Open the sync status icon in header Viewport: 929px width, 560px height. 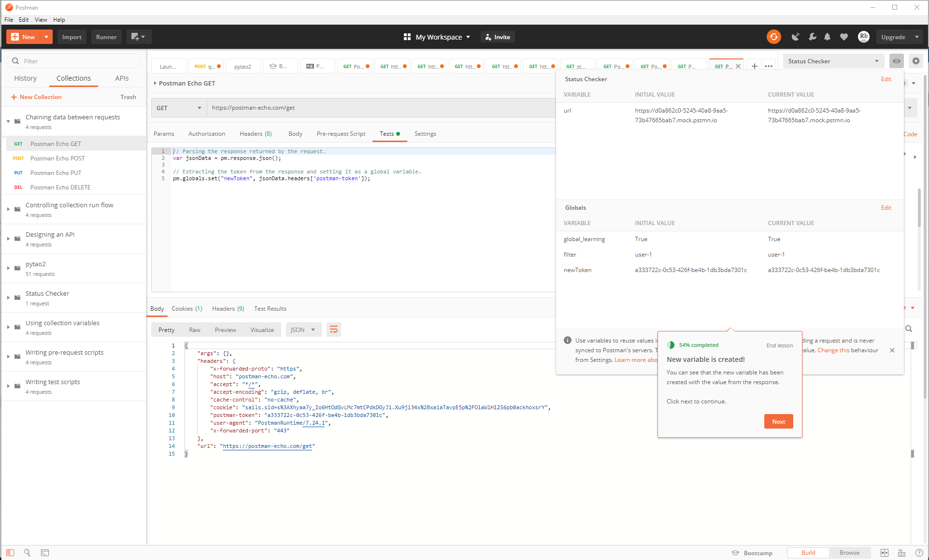[x=773, y=37]
